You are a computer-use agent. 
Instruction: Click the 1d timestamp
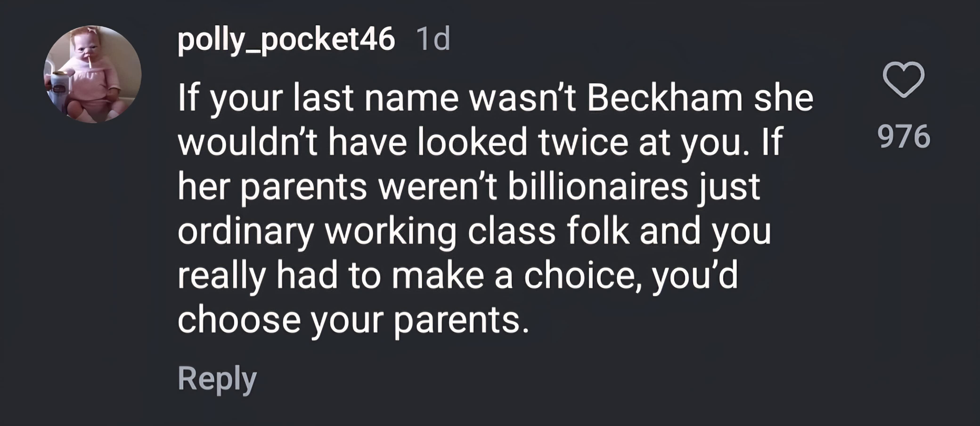(x=433, y=40)
